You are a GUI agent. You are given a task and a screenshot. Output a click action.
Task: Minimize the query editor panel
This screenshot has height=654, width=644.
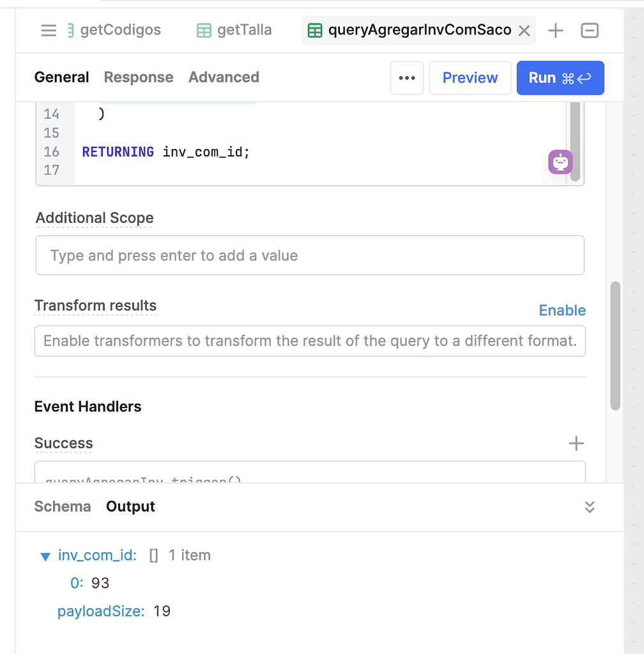(x=589, y=31)
